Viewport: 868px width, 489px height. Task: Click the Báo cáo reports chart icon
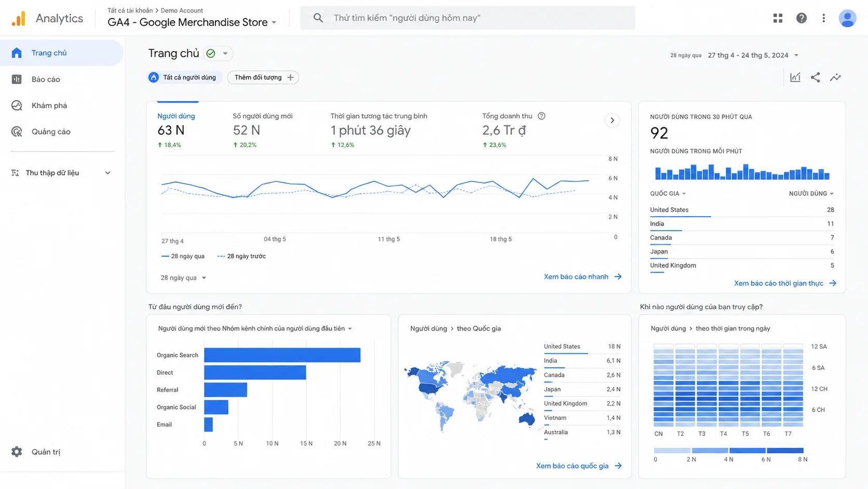coord(17,79)
